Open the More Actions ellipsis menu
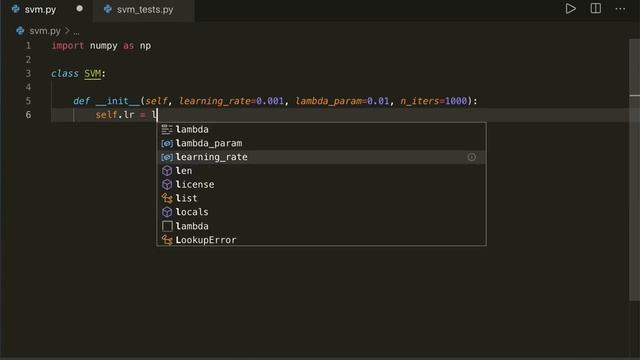Image resolution: width=640 pixels, height=360 pixels. point(620,9)
